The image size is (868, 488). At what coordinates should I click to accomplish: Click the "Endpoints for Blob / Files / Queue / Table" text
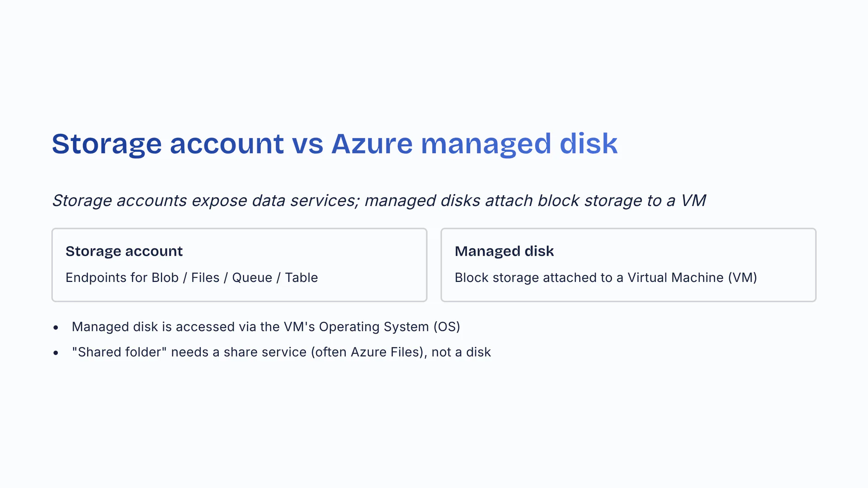[x=192, y=277]
